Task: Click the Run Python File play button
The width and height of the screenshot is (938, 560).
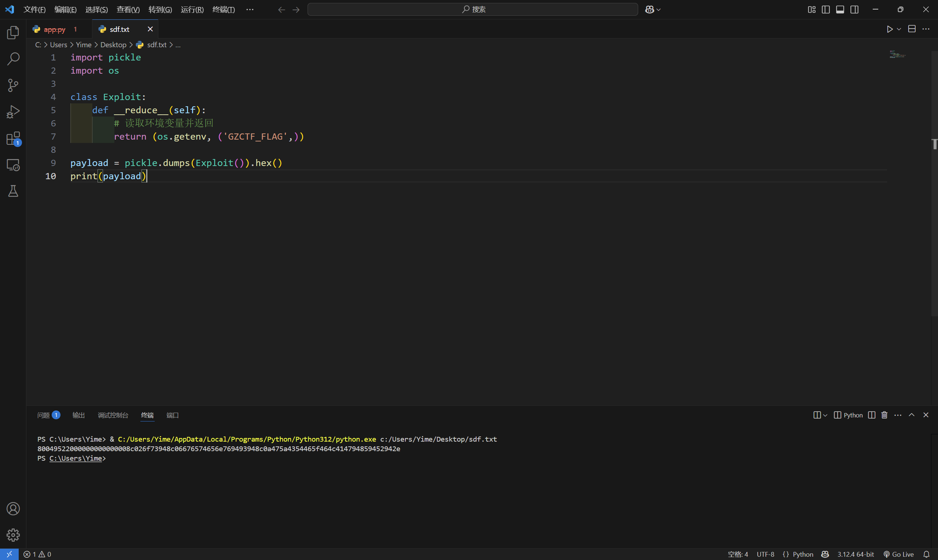Action: pyautogui.click(x=890, y=29)
